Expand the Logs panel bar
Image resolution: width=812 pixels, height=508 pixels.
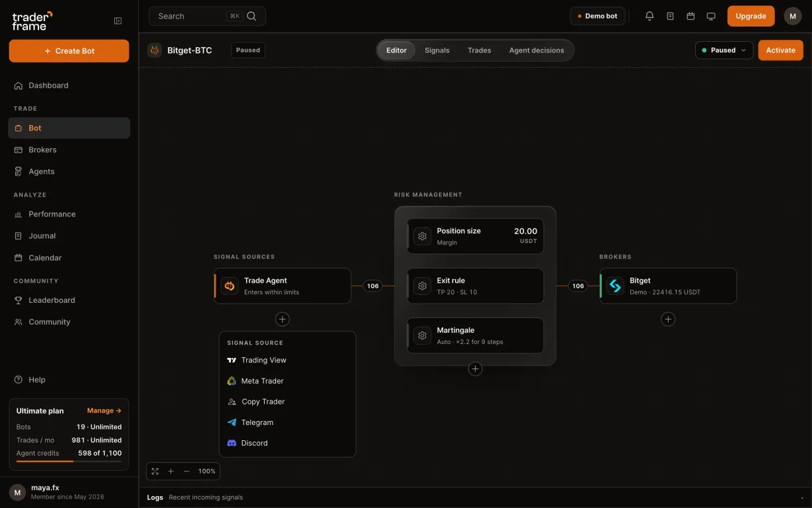tap(475, 497)
